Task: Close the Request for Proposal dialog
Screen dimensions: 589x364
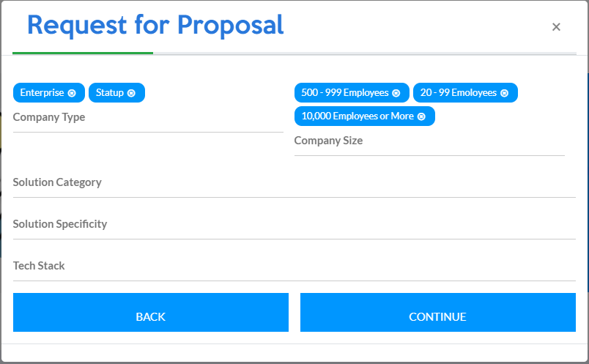Action: 556,27
